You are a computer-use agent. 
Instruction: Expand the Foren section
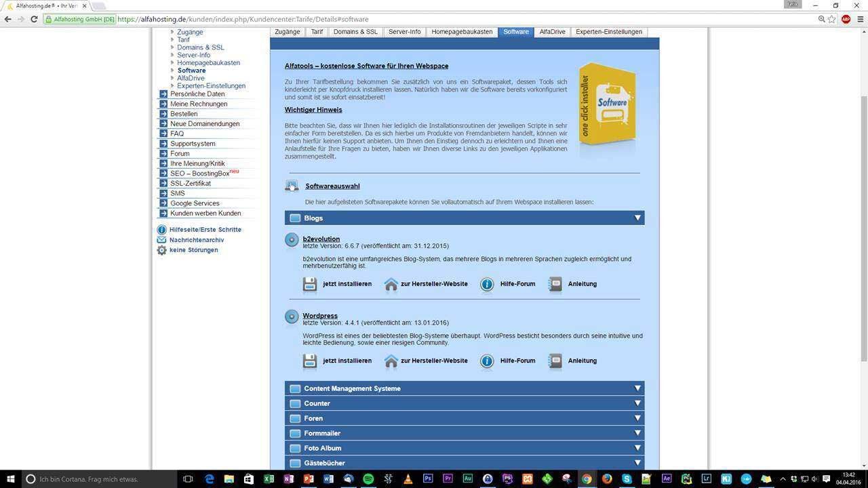point(465,418)
